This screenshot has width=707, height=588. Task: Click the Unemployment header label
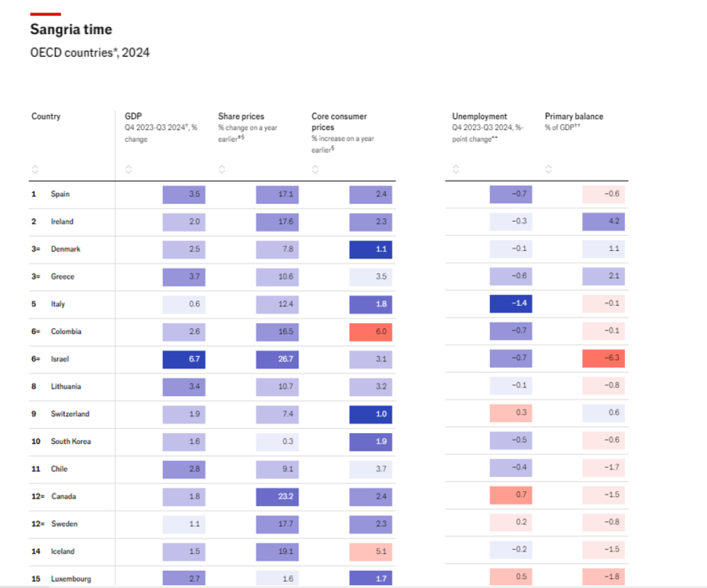479,117
